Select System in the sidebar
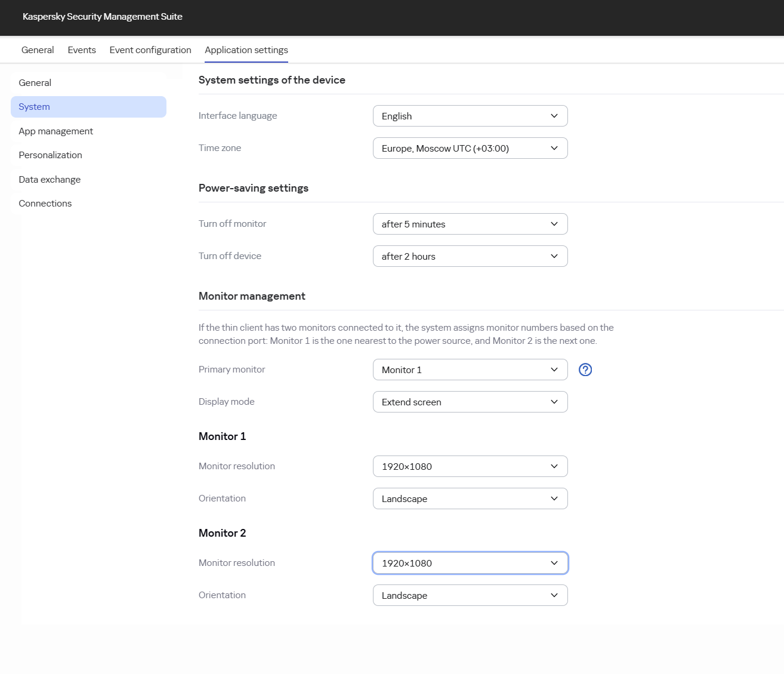This screenshot has height=674, width=784. pyautogui.click(x=33, y=106)
